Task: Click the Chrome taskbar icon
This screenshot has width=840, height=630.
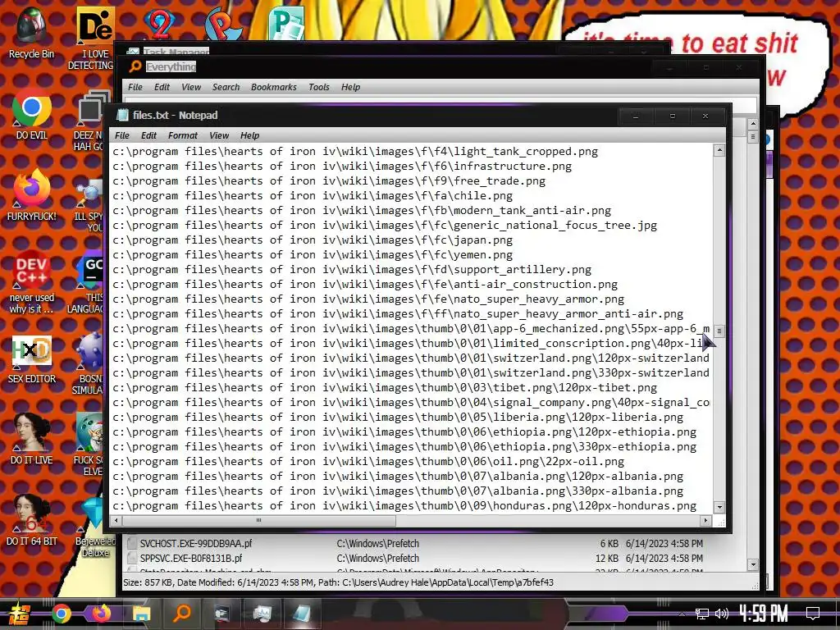Action: point(61,614)
